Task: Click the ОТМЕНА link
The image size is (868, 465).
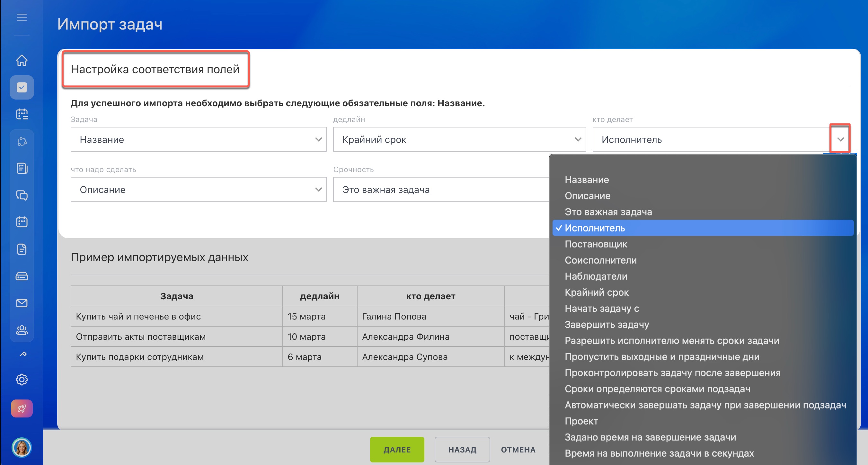Action: [x=518, y=450]
